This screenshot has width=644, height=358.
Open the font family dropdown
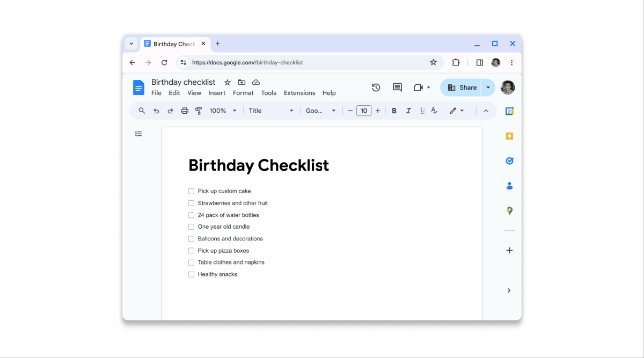[320, 111]
